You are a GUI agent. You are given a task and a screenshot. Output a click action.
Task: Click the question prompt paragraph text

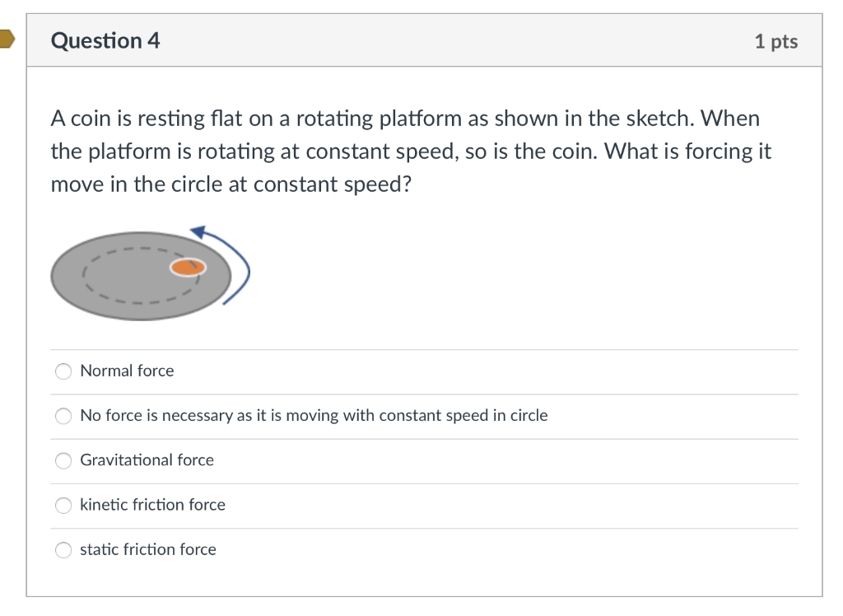point(412,152)
